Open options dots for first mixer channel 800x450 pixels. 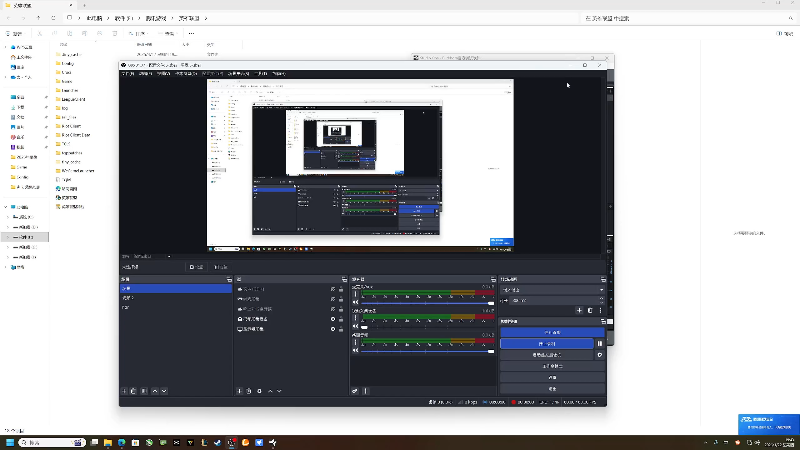356,294
